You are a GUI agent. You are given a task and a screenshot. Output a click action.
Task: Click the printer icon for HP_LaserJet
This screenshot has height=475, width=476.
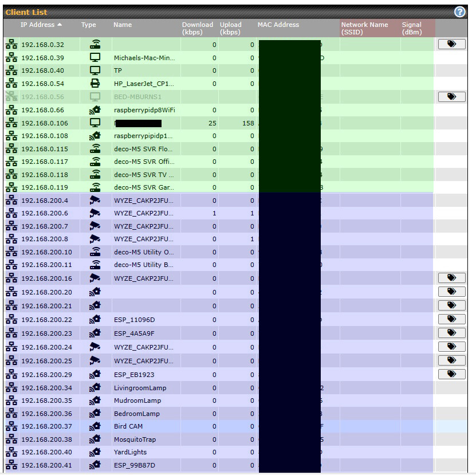tap(95, 84)
